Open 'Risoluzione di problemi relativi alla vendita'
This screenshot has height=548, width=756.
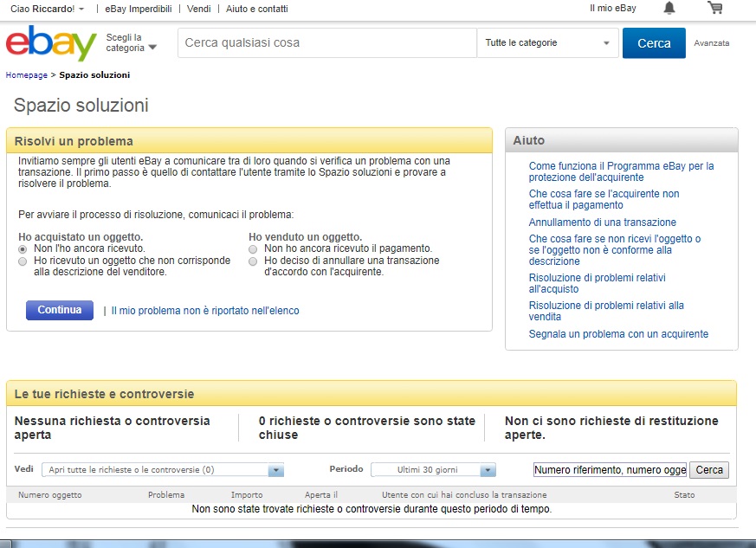[606, 311]
